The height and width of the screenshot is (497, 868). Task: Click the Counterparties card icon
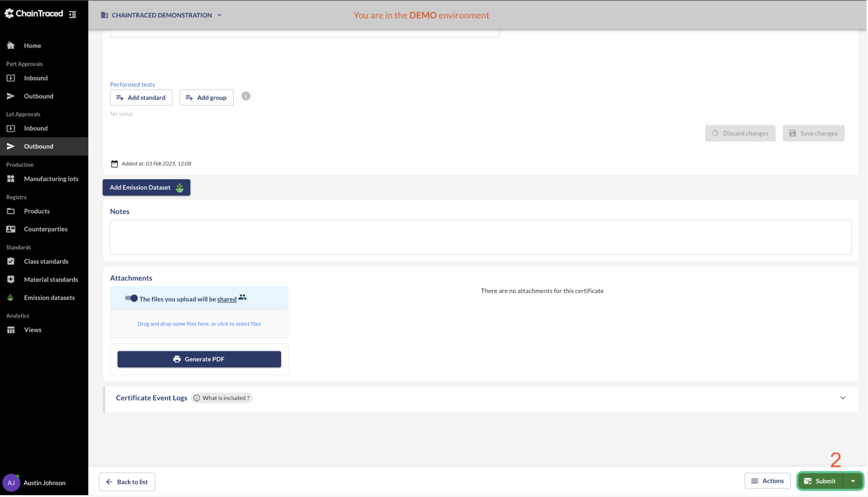pos(11,229)
